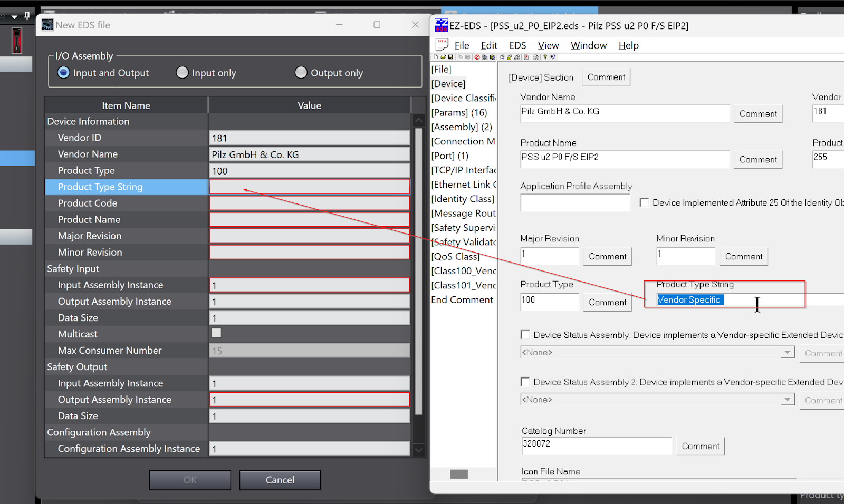Click the red prohibited-circle icon in EZ-EDS toolbar

tap(477, 57)
